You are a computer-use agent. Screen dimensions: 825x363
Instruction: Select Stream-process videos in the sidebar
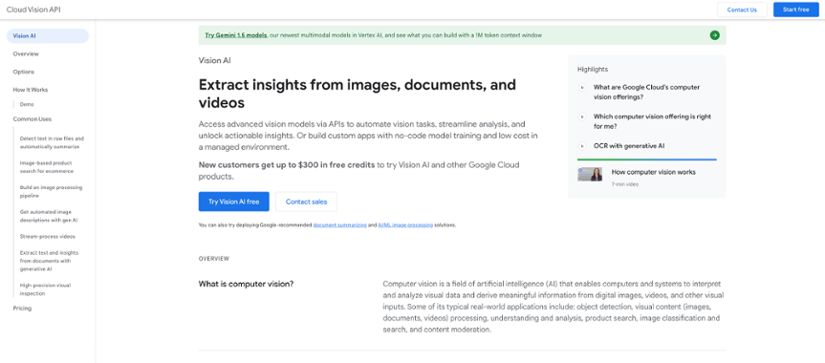click(x=47, y=236)
